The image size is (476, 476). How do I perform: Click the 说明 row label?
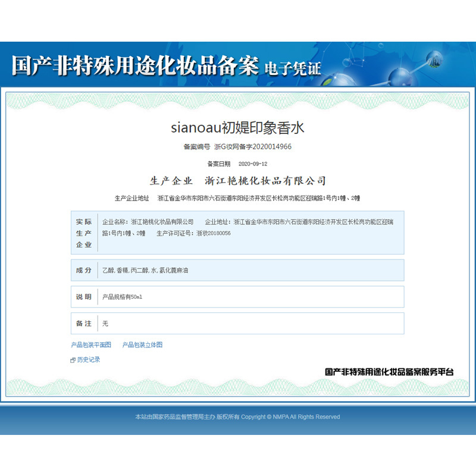tap(84, 297)
